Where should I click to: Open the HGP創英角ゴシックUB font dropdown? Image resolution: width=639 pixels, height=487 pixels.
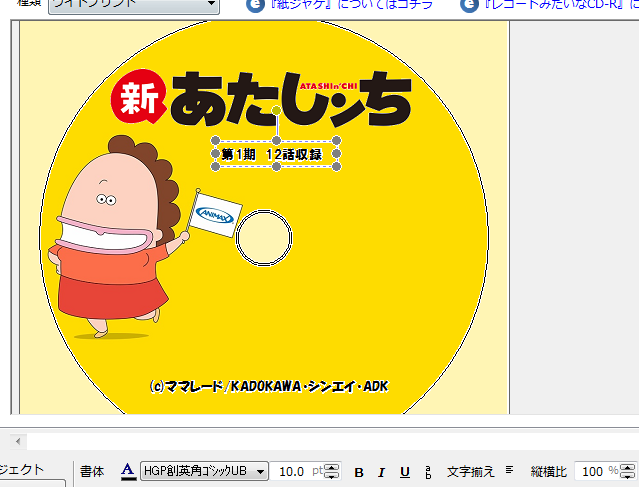[205, 472]
